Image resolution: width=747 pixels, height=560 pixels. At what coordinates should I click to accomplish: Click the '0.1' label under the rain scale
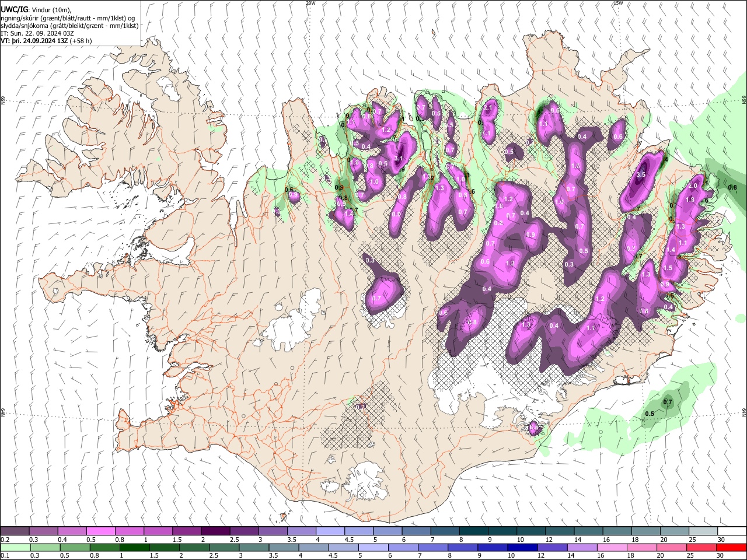click(x=5, y=556)
